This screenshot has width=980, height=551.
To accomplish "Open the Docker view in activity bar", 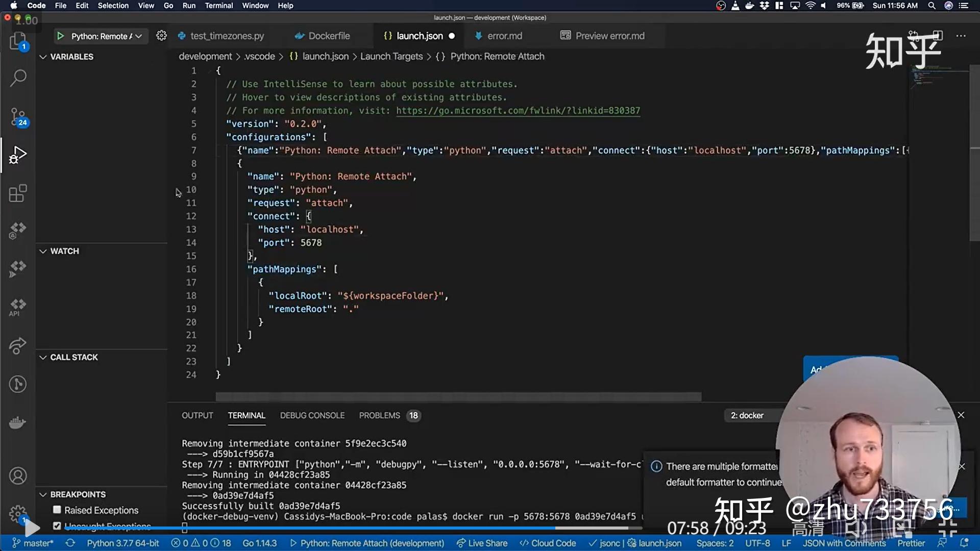I will (18, 422).
